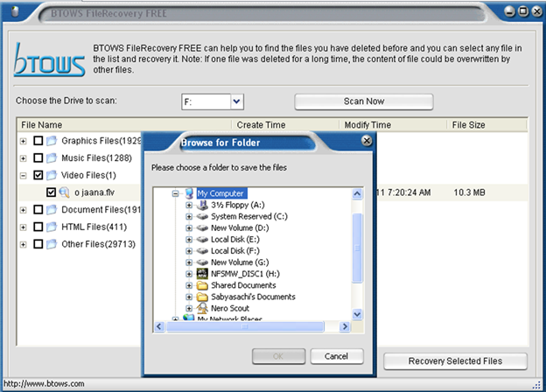Image resolution: width=546 pixels, height=392 pixels.
Task: Click the folder tree scroll right arrow
Action: (x=345, y=326)
